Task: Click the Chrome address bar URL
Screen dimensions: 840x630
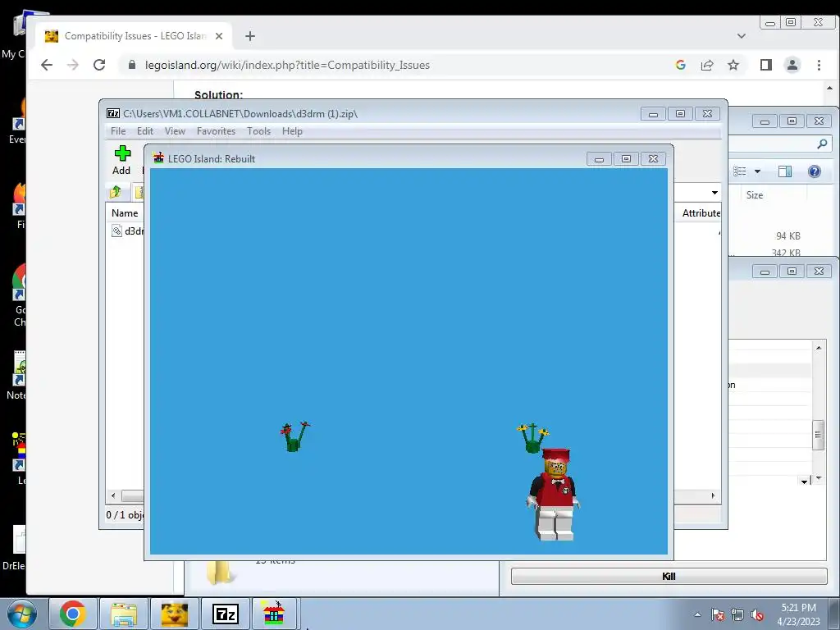Action: pyautogui.click(x=287, y=65)
